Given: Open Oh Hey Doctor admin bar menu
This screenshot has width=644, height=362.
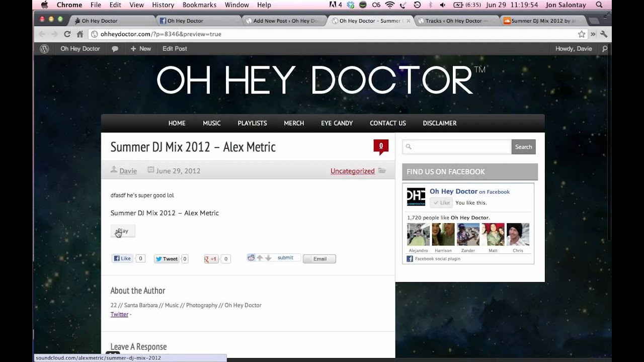Looking at the screenshot, I should tap(80, 49).
